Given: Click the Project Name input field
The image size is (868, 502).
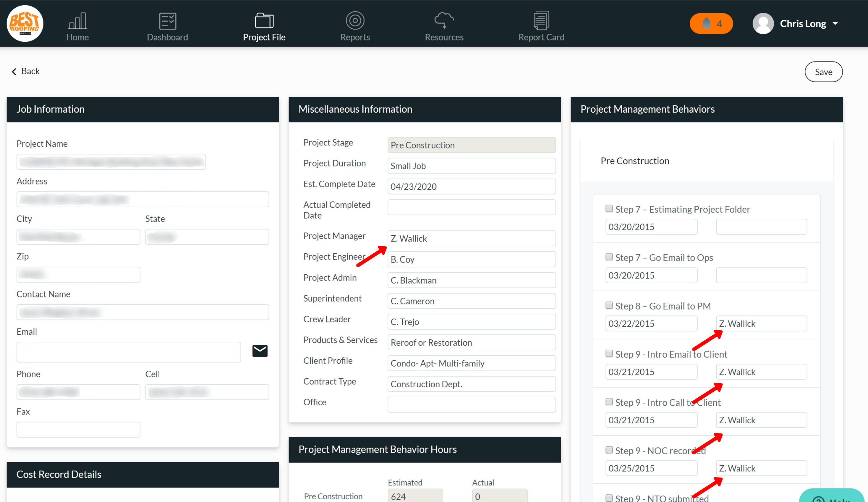Looking at the screenshot, I should 111,162.
